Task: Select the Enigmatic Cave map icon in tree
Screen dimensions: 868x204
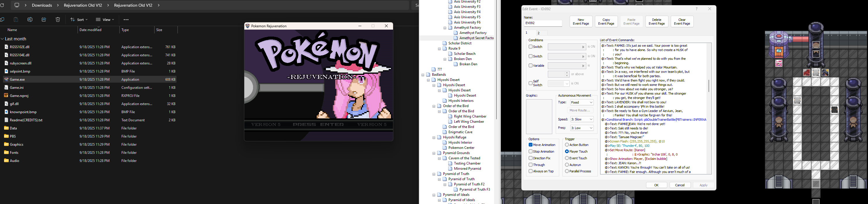Action: [445, 132]
